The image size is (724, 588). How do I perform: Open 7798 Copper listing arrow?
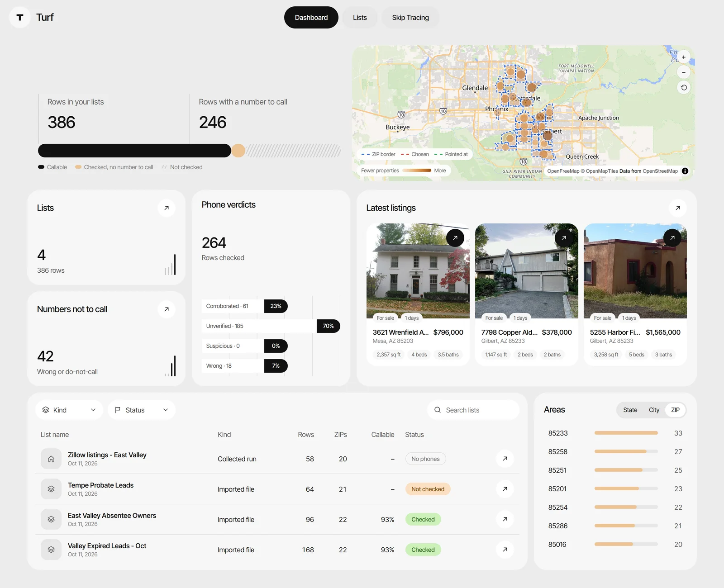[x=564, y=238]
